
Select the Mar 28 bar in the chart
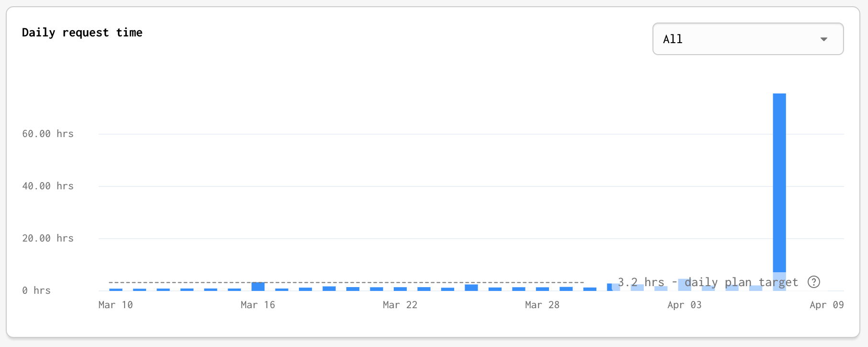pos(542,289)
